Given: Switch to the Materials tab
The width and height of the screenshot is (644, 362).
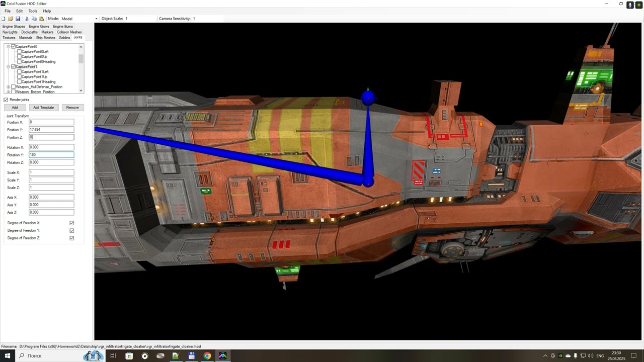Looking at the screenshot, I should point(26,38).
